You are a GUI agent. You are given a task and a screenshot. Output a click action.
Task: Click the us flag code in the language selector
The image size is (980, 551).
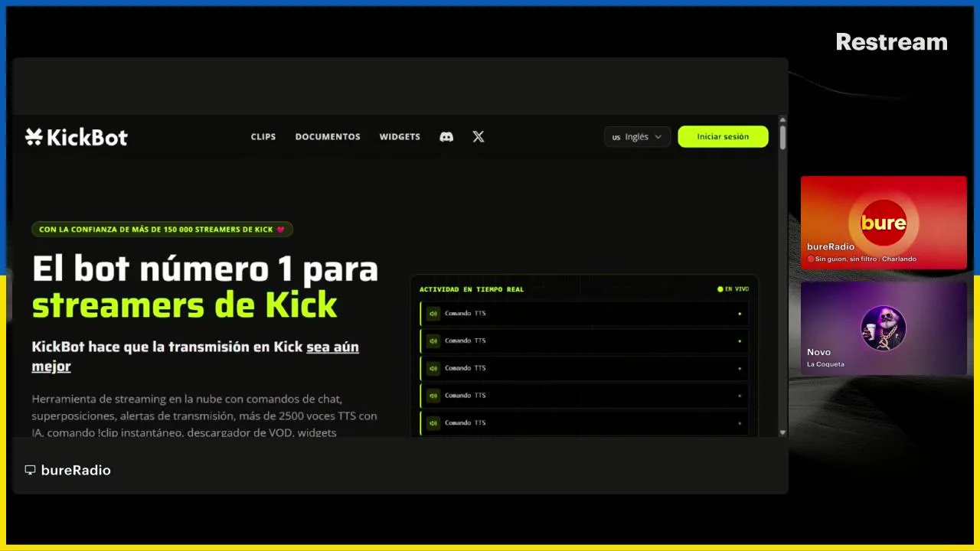pos(616,137)
